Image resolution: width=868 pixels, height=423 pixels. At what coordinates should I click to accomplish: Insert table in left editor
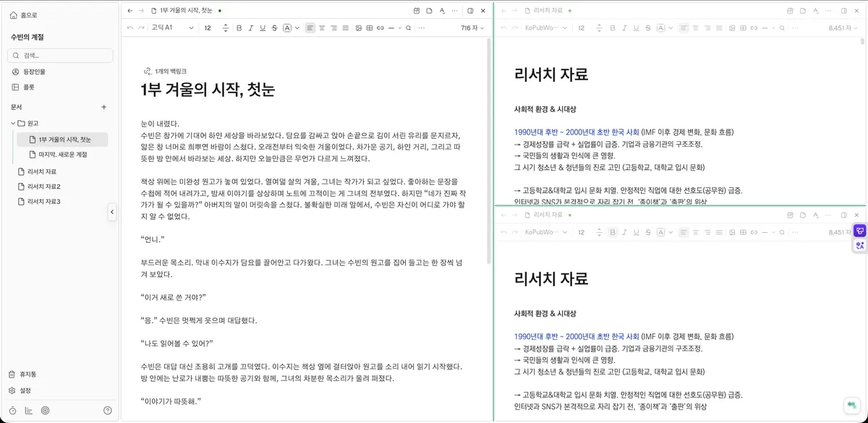[x=370, y=28]
